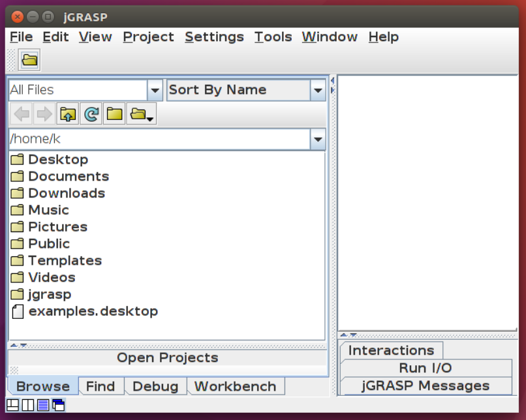Click the forward navigation arrow
This screenshot has width=526, height=420.
pos(44,114)
